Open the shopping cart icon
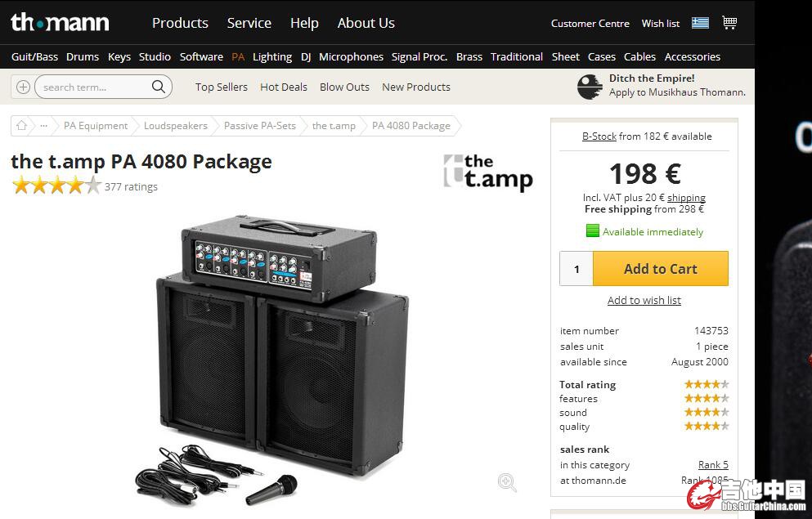 [x=729, y=23]
